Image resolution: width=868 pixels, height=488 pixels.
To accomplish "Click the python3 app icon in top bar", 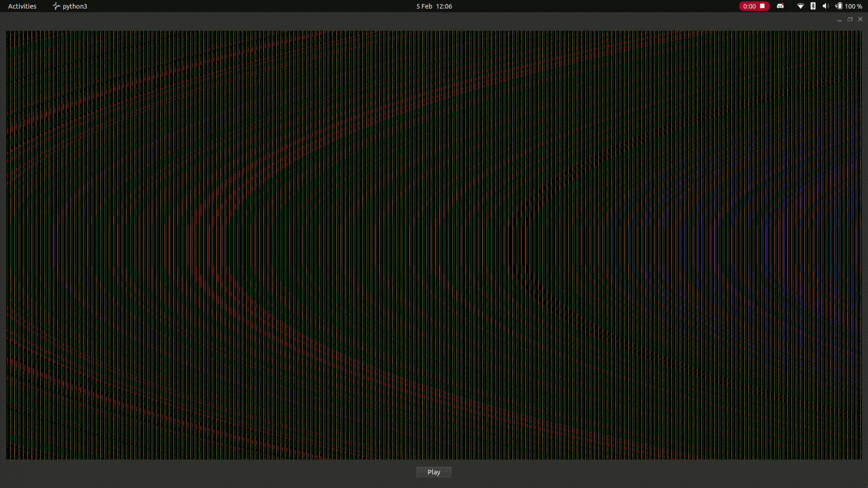I will pos(56,6).
